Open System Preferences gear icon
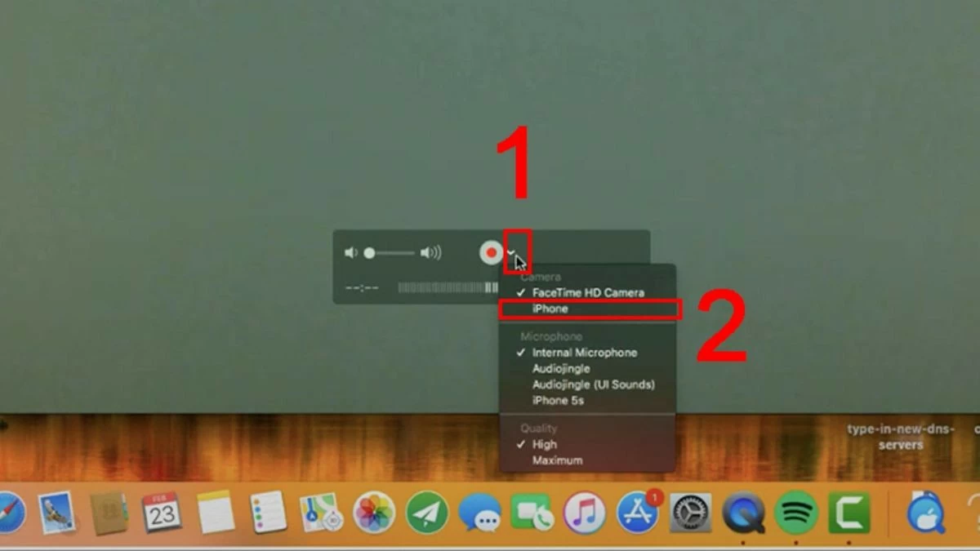 point(691,513)
